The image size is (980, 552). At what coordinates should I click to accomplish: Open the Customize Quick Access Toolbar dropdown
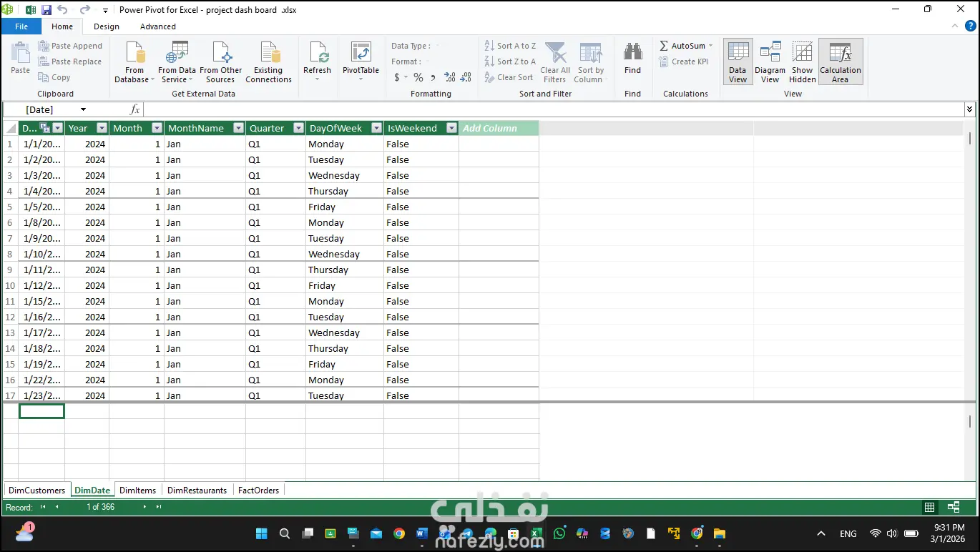pos(106,11)
